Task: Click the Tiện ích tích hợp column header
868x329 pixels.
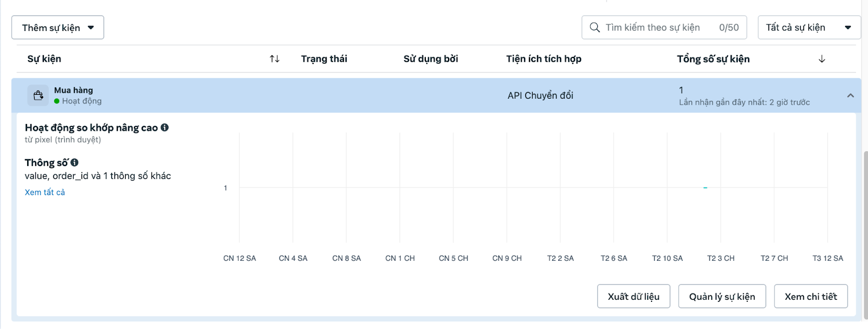Action: (x=544, y=59)
